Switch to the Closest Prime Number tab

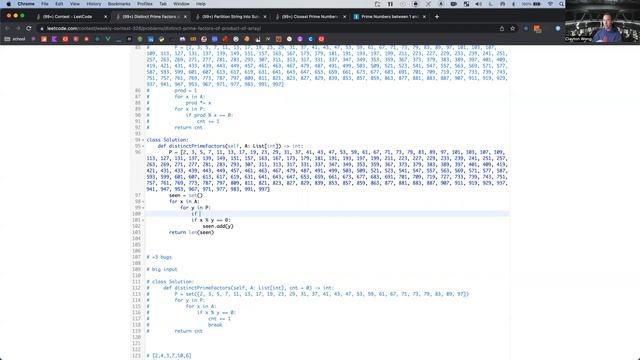coord(310,17)
